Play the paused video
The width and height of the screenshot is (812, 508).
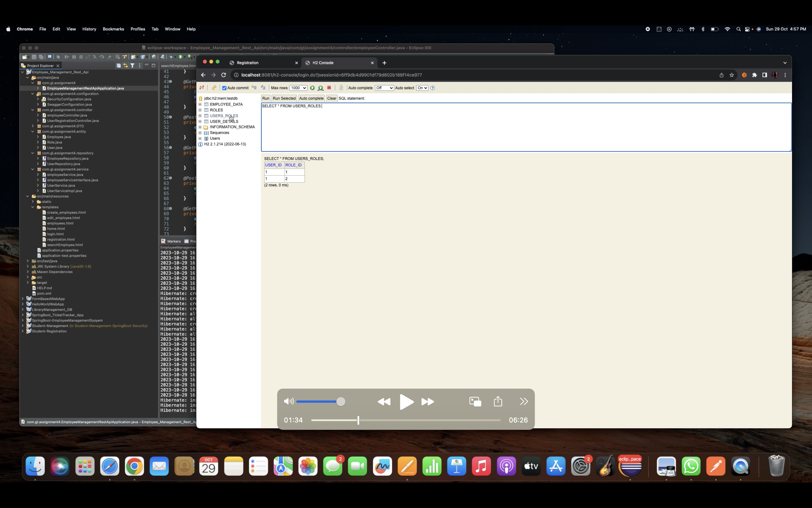click(x=406, y=402)
